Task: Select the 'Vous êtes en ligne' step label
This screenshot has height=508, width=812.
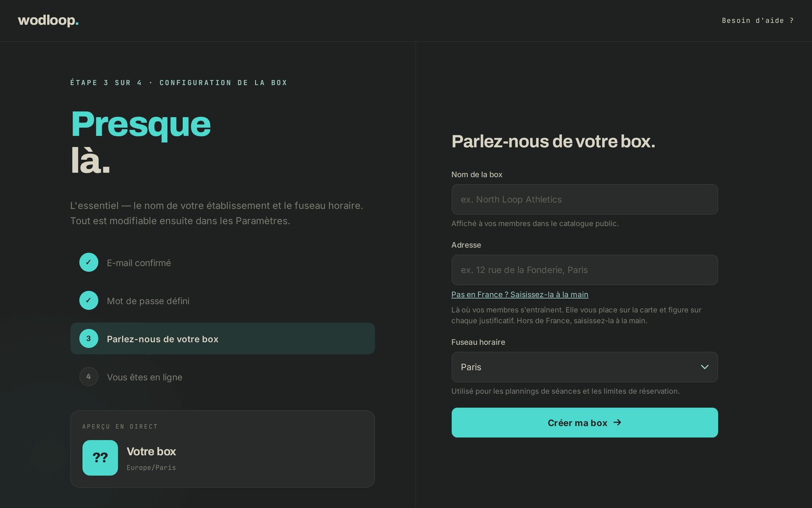Action: coord(145,377)
